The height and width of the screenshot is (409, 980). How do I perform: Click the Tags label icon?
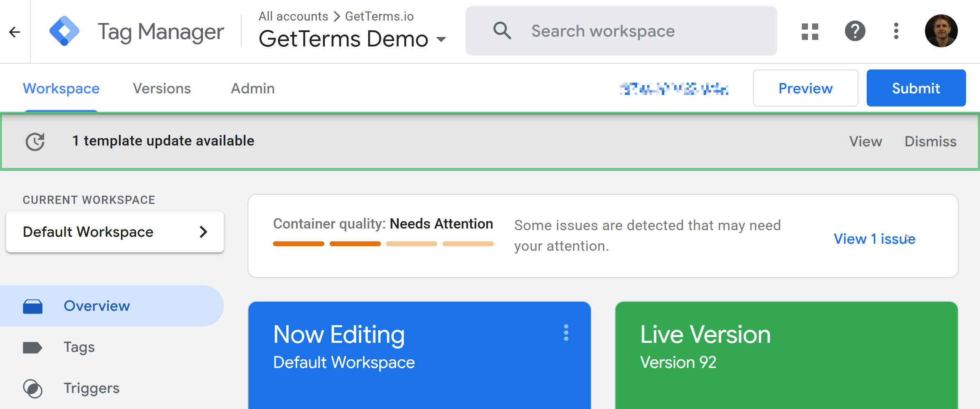pos(32,347)
